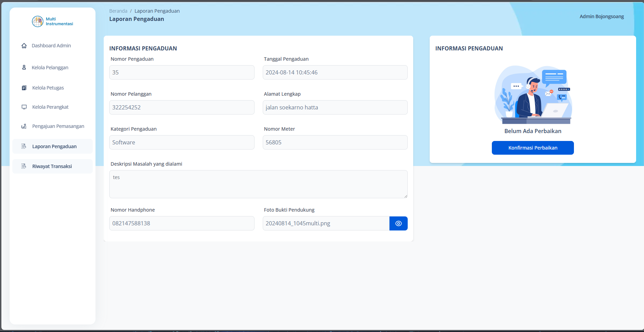Screen dimensions: 644x332
Task: Click the Kelola Pelanggan person icon
Action: [x=24, y=67]
